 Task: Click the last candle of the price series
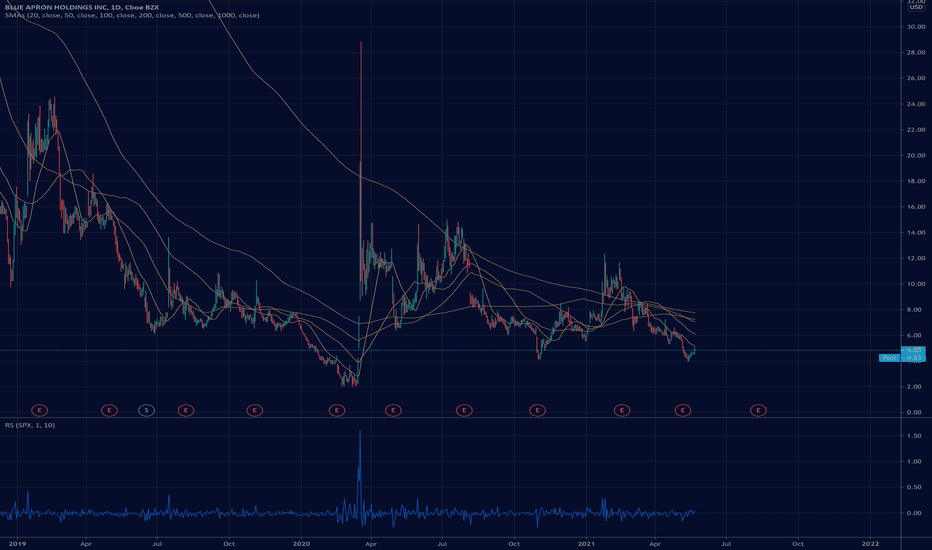[694, 351]
